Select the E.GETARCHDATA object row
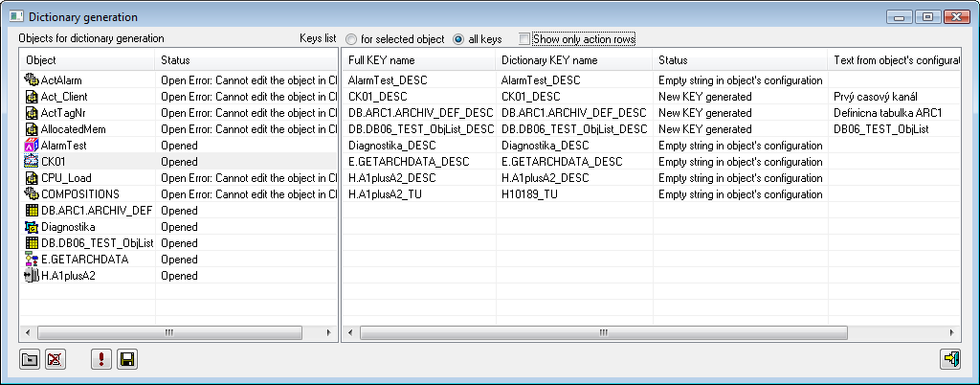Viewport: 980px width, 385px height. (x=84, y=260)
